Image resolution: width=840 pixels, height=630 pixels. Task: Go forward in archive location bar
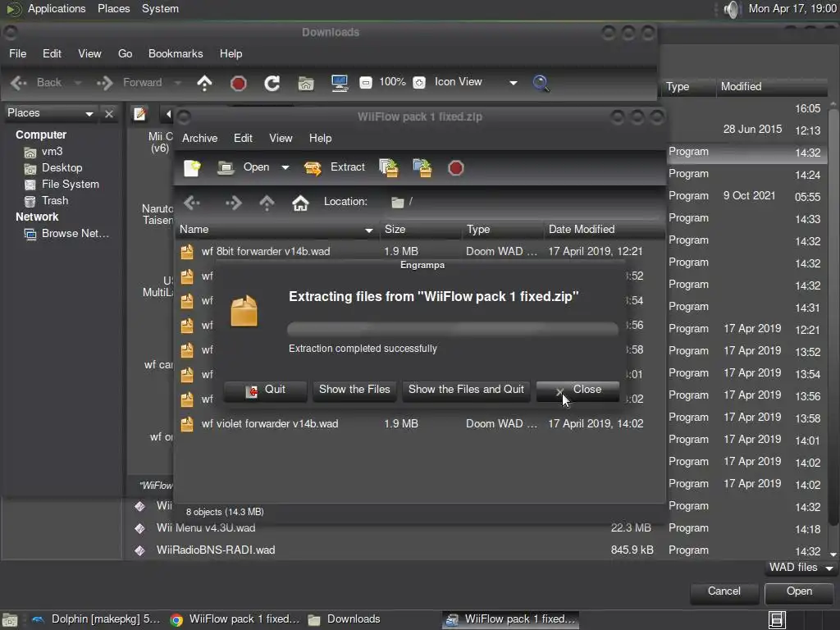point(233,203)
